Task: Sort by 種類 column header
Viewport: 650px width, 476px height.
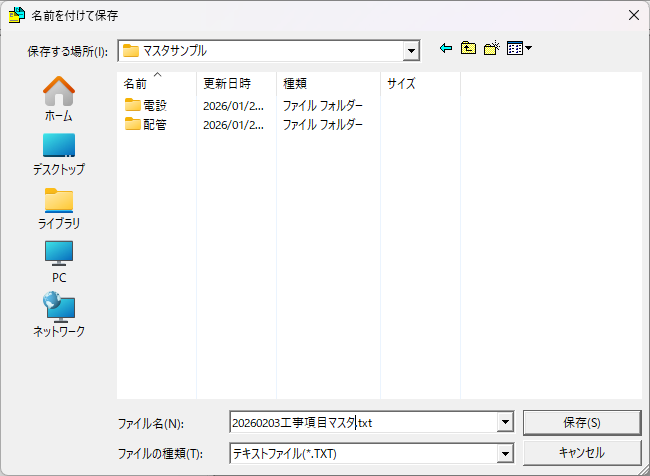Action: click(328, 83)
